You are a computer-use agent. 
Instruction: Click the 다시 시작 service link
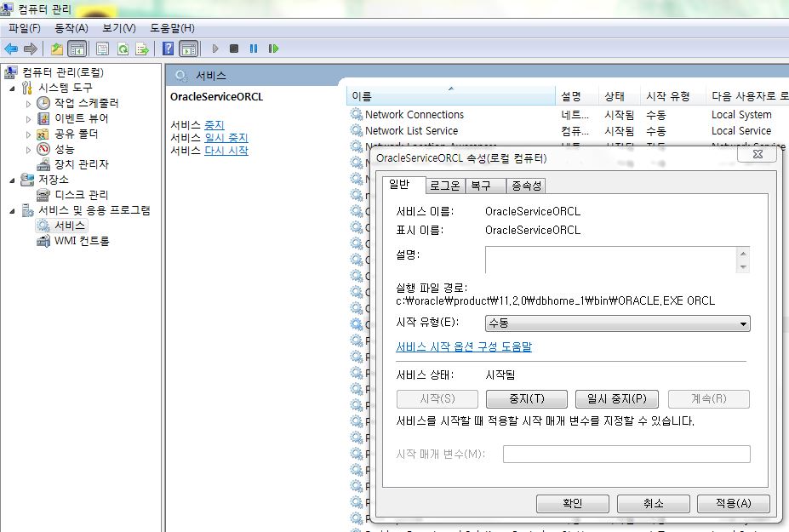[226, 151]
